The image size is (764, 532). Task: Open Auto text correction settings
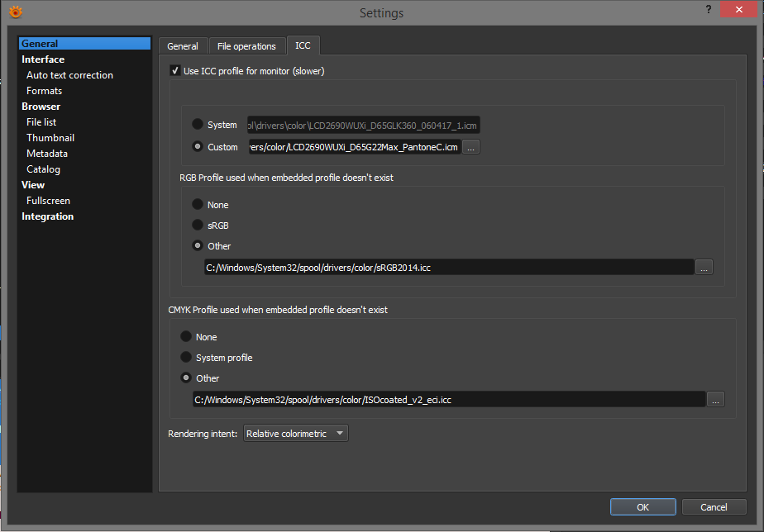point(69,75)
